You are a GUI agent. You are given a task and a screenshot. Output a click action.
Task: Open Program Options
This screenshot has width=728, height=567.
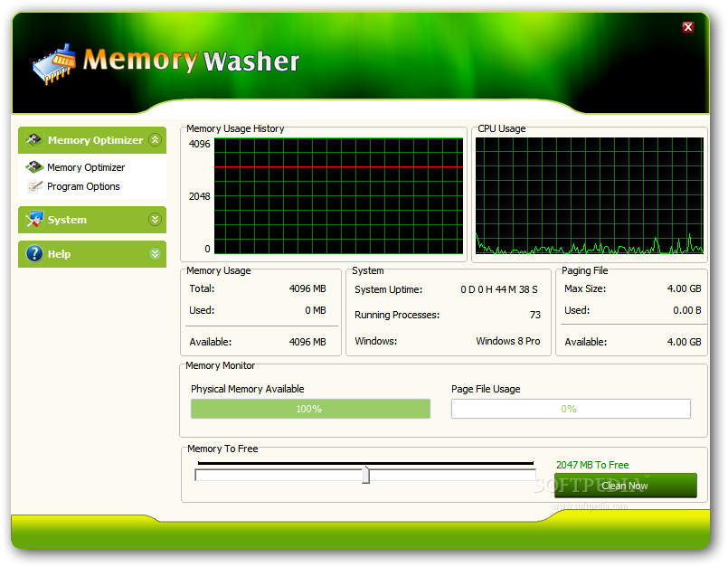pos(83,186)
